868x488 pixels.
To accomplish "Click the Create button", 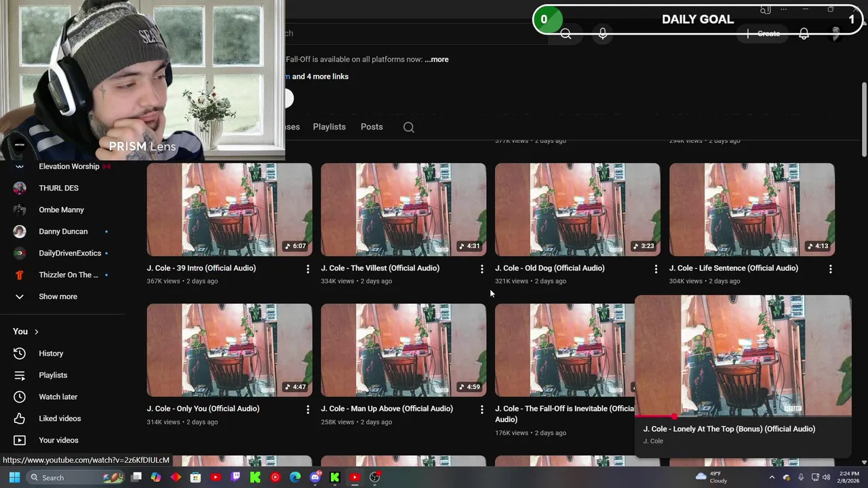I will pos(763,33).
